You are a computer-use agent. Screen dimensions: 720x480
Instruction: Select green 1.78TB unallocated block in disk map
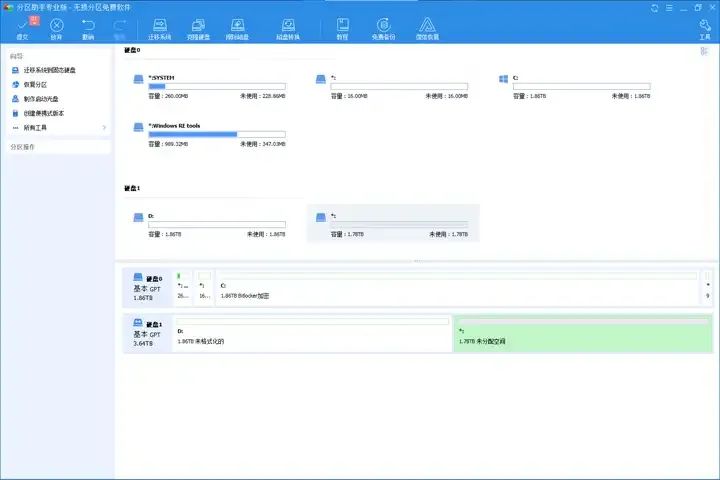pyautogui.click(x=583, y=333)
